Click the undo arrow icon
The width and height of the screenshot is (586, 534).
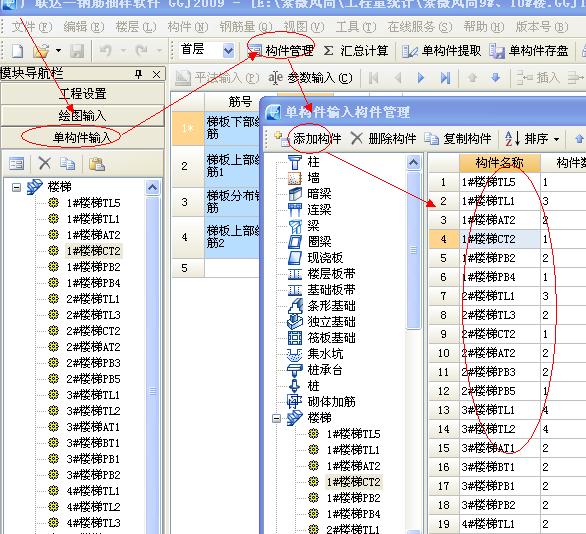tap(106, 50)
